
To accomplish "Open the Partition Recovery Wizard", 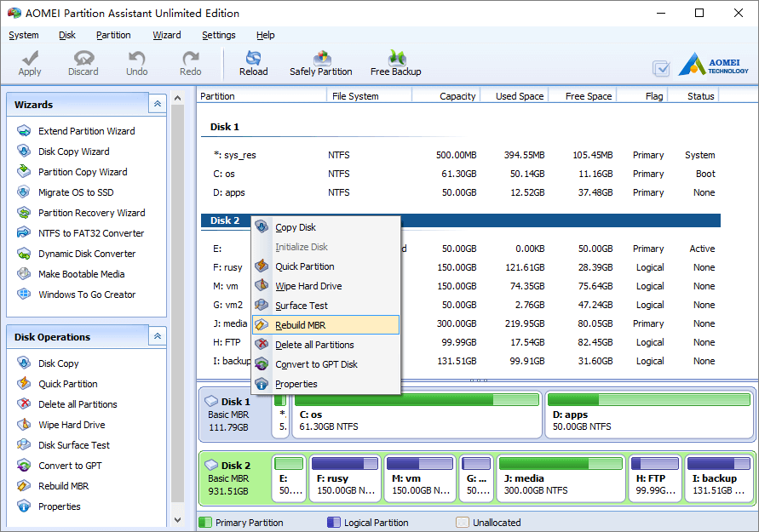I will (91, 213).
